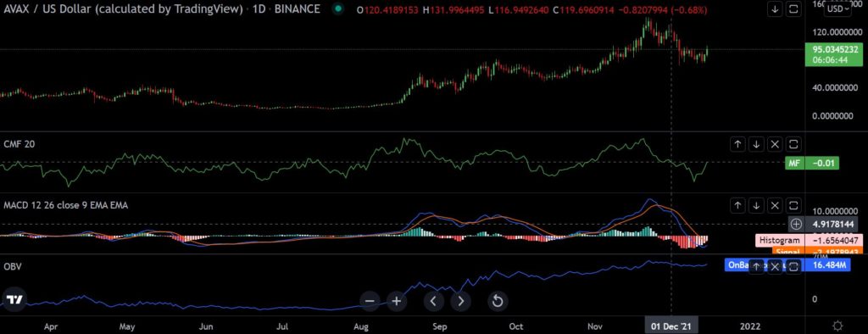The height and width of the screenshot is (334, 868).
Task: Click the plus crosshair price button
Action: tap(796, 225)
